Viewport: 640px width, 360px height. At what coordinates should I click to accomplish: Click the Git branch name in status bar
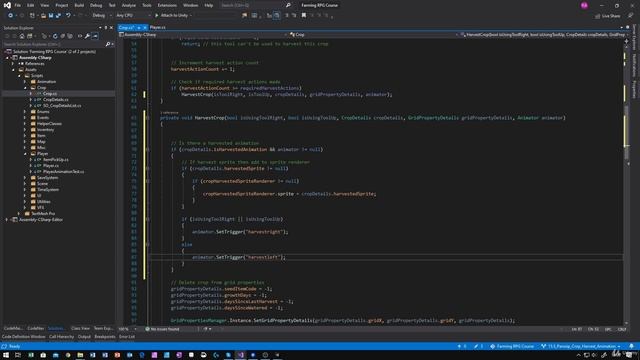point(581,346)
